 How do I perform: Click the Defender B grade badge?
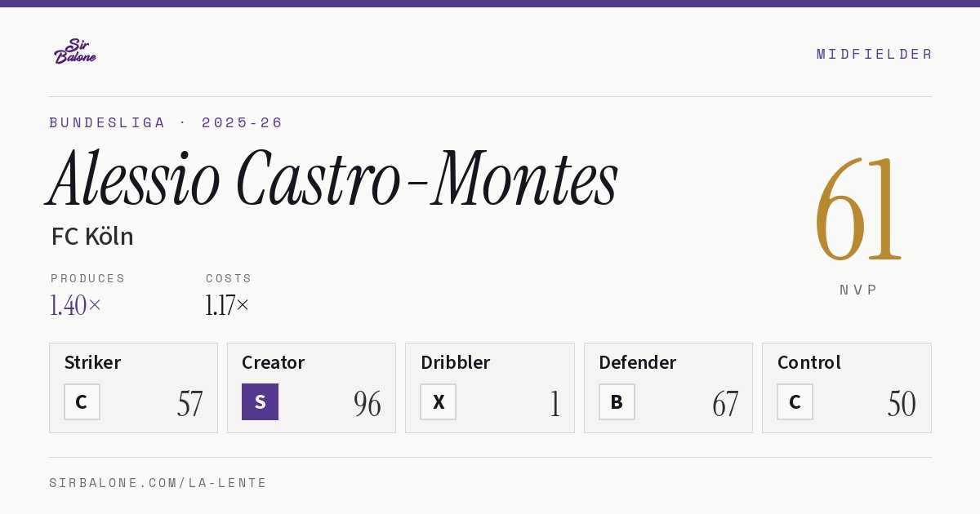point(617,402)
